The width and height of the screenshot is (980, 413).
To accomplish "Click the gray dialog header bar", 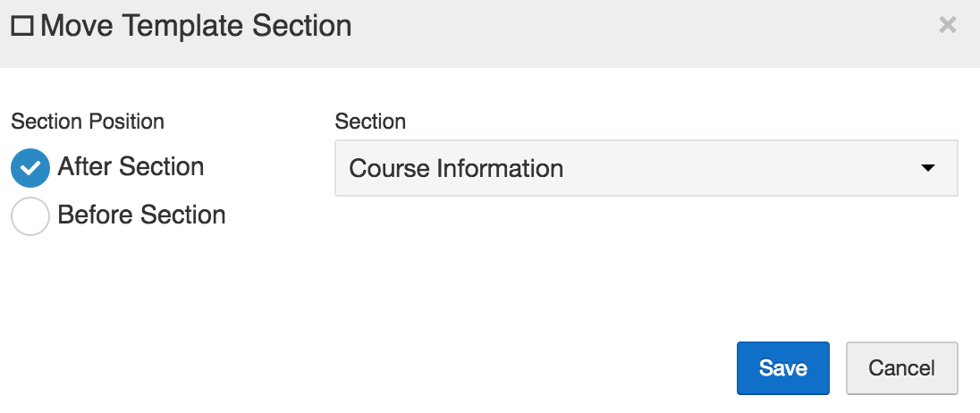I will (490, 34).
